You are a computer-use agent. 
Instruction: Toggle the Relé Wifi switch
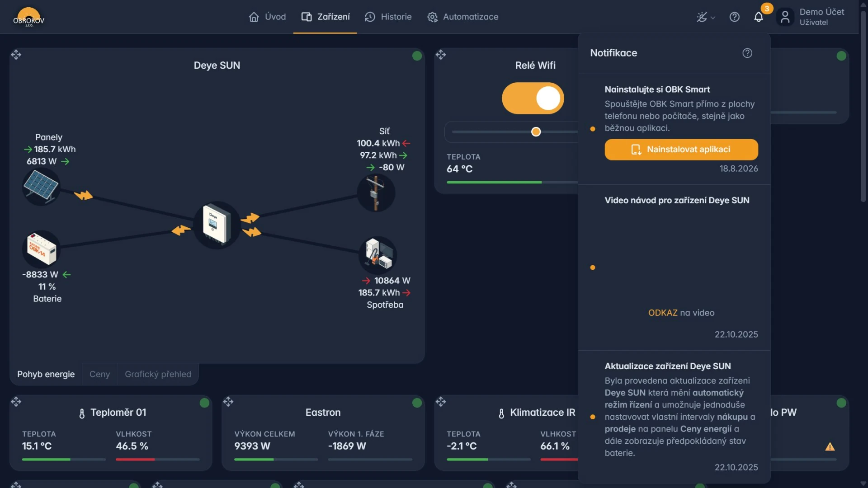(533, 98)
